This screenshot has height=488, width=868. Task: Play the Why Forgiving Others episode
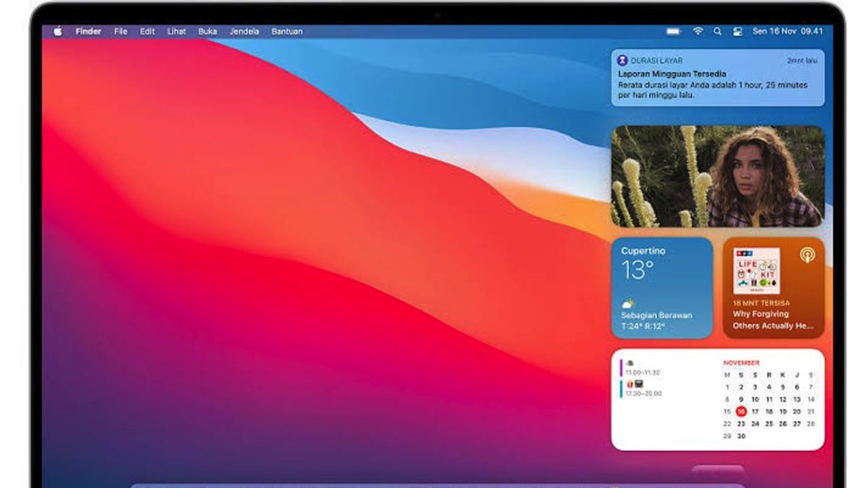(x=767, y=320)
